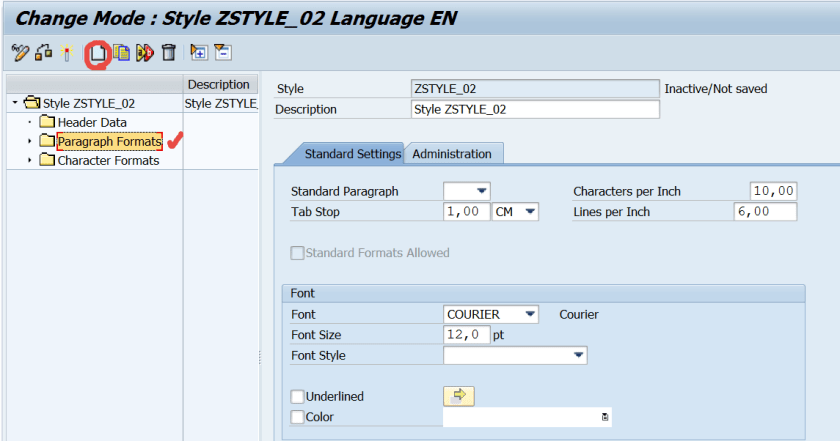Screen dimensions: 840x441
Task: Tick the Color checkbox
Action: [x=297, y=417]
